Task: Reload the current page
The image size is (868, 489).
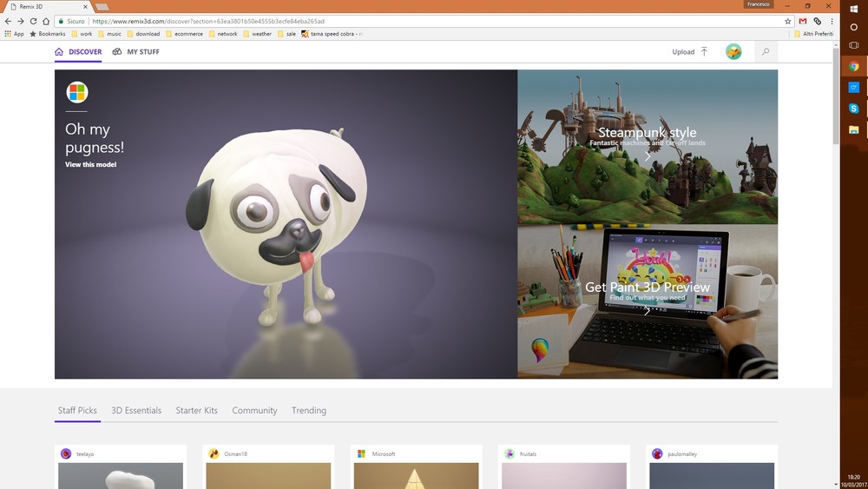Action: click(33, 21)
